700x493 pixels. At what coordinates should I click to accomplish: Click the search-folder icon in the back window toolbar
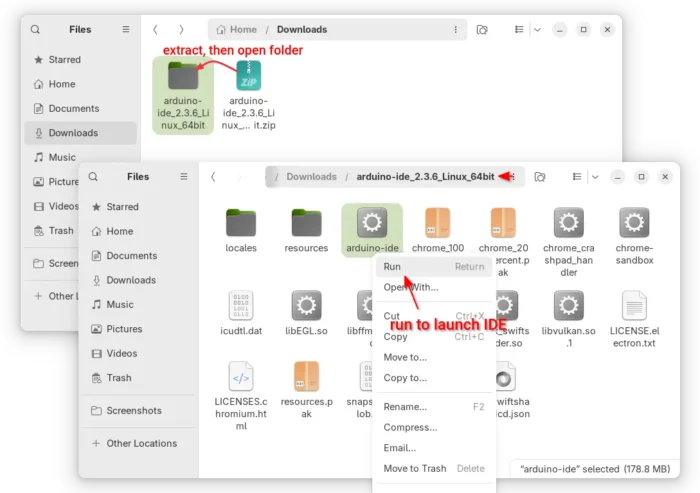[x=482, y=29]
